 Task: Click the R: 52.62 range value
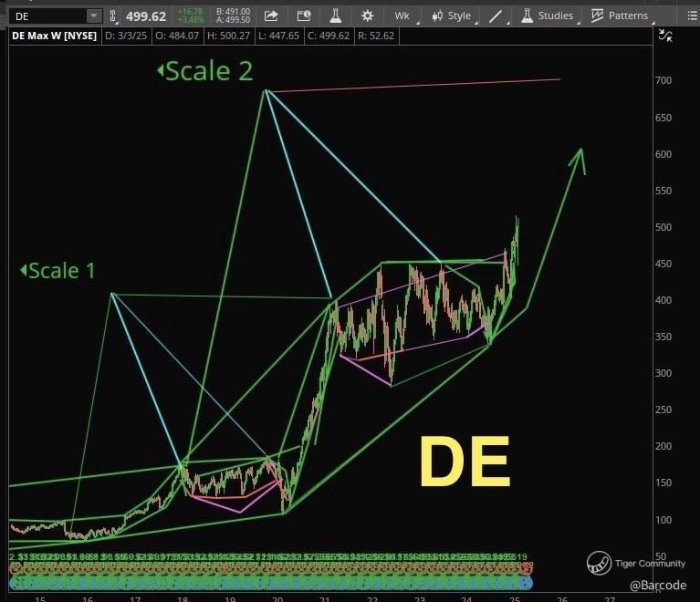(x=376, y=36)
